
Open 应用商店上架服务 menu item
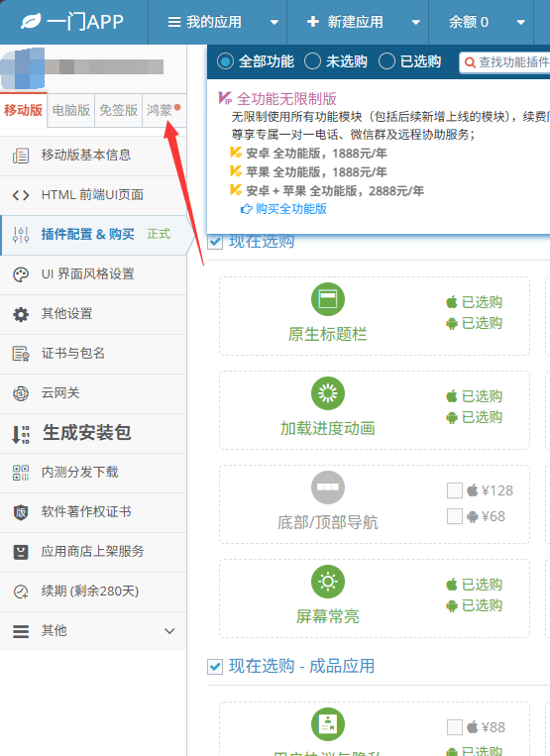[x=93, y=552]
